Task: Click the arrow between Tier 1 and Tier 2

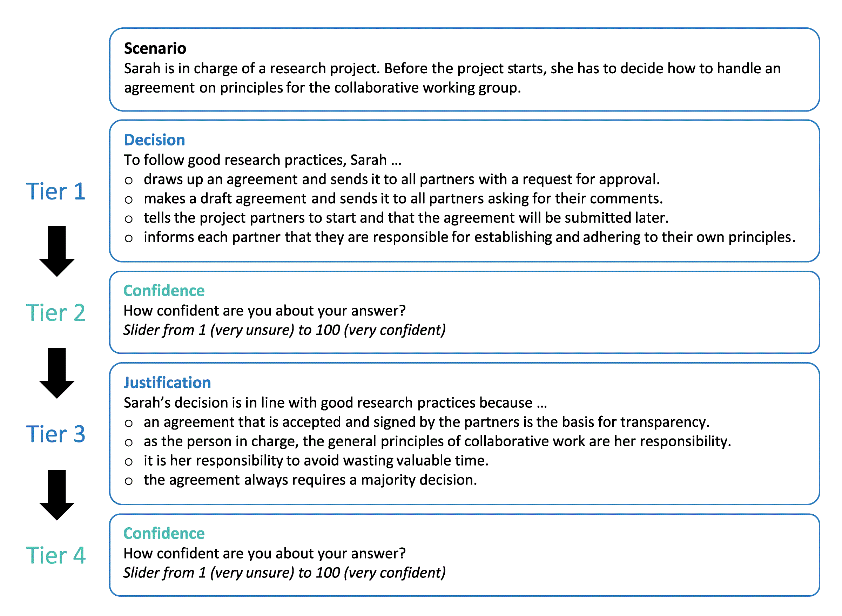Action: click(57, 251)
